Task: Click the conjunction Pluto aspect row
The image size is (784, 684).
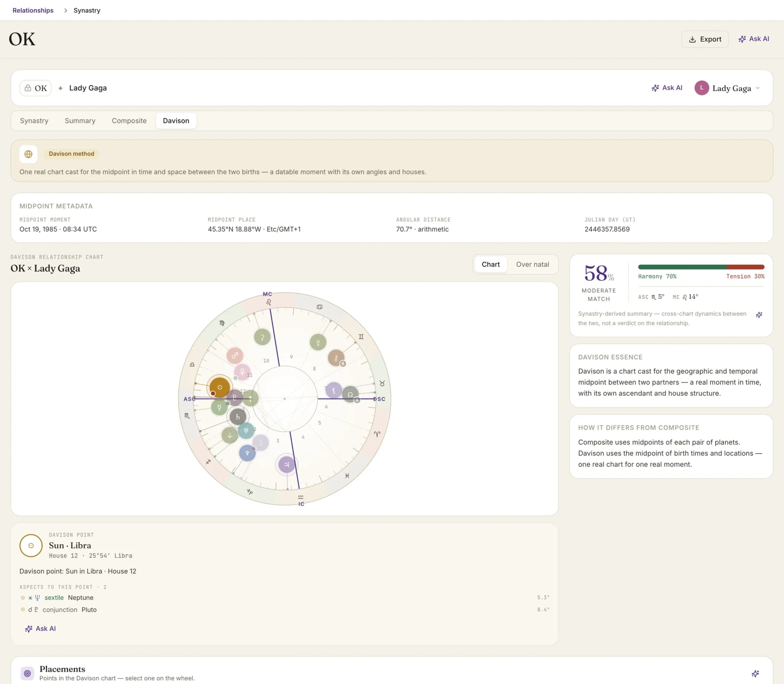Action: click(285, 610)
